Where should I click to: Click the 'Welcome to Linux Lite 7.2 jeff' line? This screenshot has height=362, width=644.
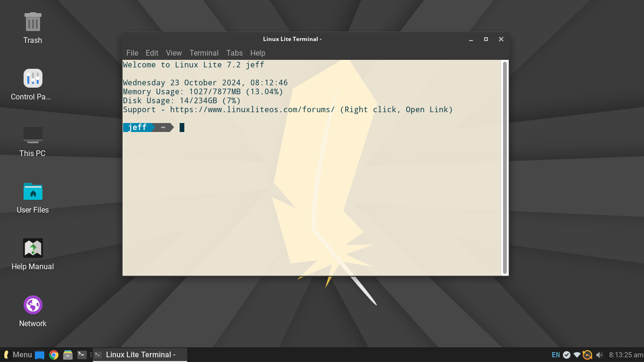tap(194, 65)
